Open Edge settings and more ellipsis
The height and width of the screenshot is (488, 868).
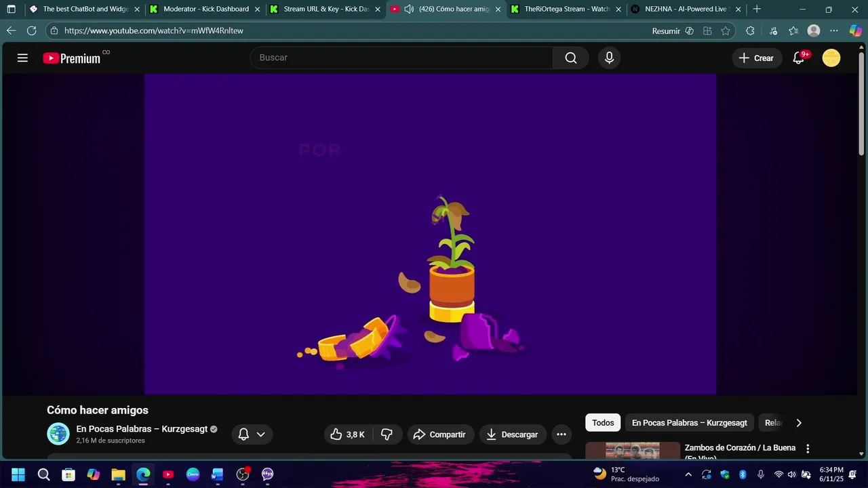pos(834,30)
